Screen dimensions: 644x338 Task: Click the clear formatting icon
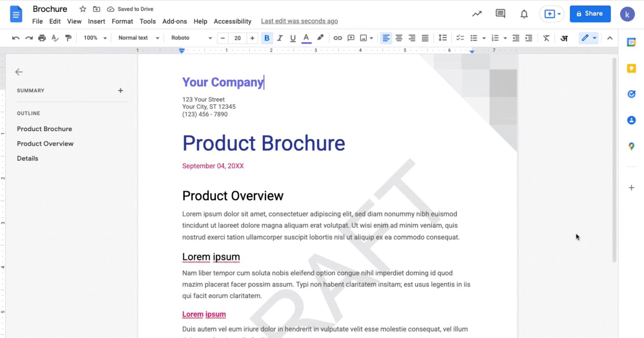(546, 38)
